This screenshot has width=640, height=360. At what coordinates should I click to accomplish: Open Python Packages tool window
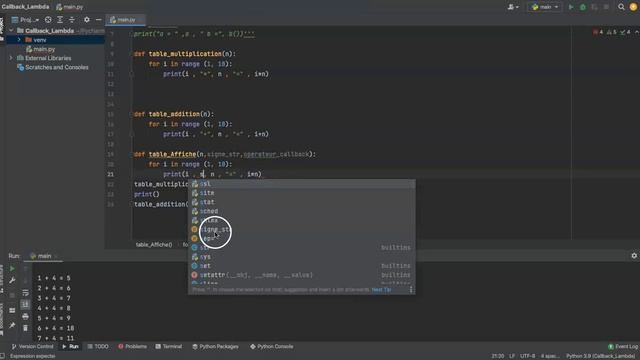(x=215, y=346)
